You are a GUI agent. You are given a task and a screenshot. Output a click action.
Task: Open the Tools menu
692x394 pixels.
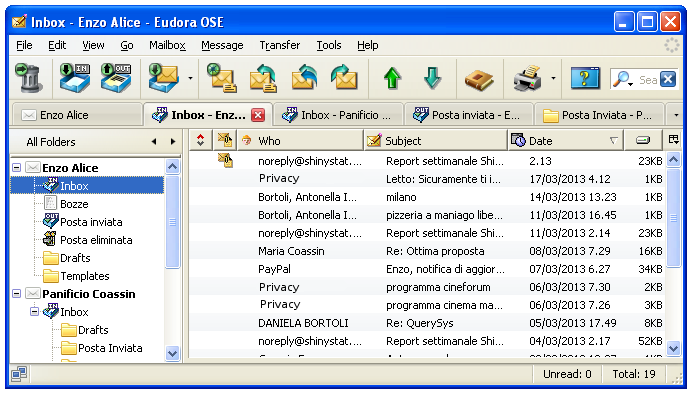(x=329, y=45)
